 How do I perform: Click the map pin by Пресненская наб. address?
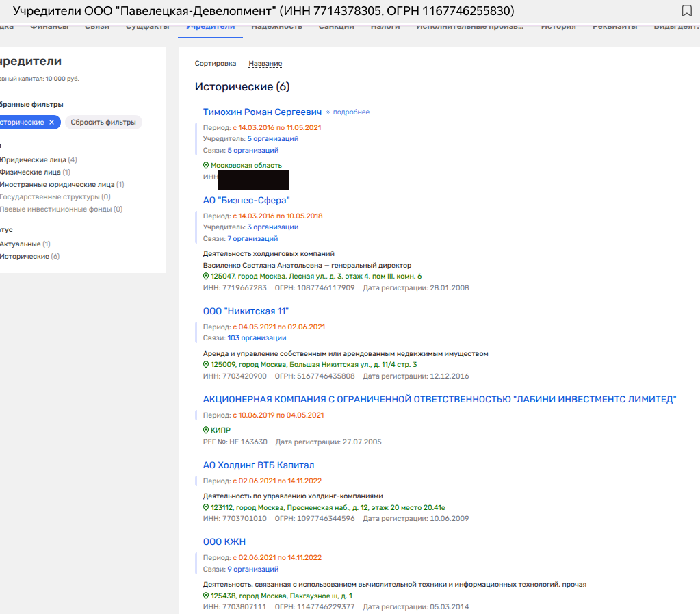point(206,508)
